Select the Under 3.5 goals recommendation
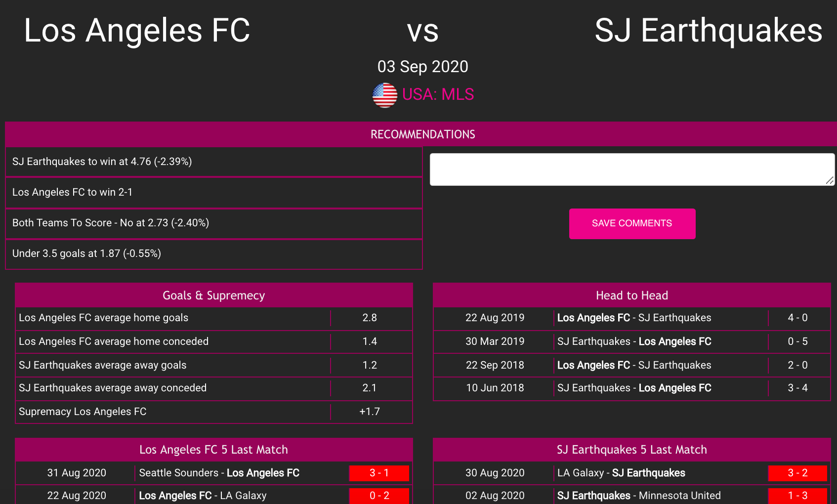Screen dimensions: 837x504 tap(214, 253)
